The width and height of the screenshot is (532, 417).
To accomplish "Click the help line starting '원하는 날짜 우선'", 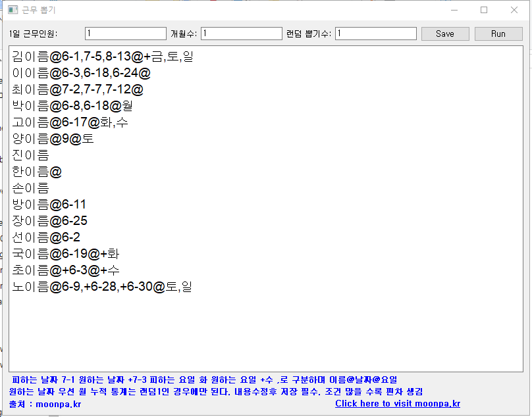I will 216,392.
